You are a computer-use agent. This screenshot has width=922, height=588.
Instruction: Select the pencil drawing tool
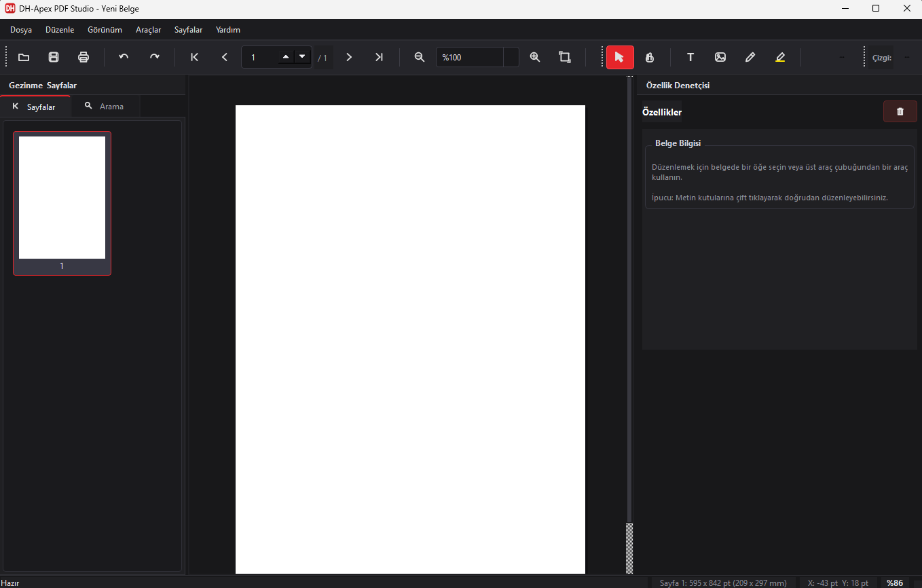750,58
